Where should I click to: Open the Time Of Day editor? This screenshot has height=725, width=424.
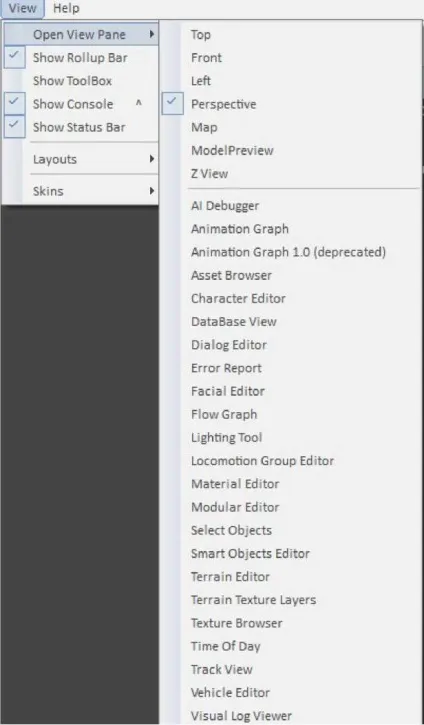(291, 646)
